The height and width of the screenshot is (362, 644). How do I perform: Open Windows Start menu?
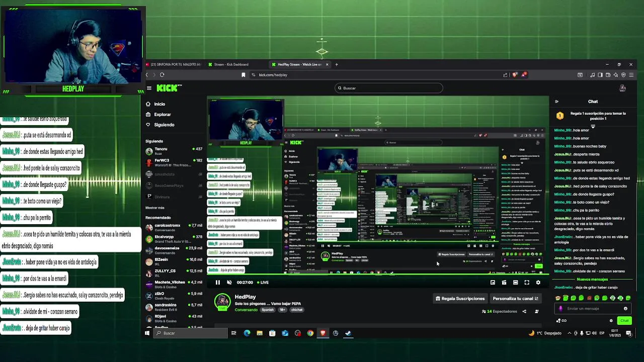(x=147, y=333)
